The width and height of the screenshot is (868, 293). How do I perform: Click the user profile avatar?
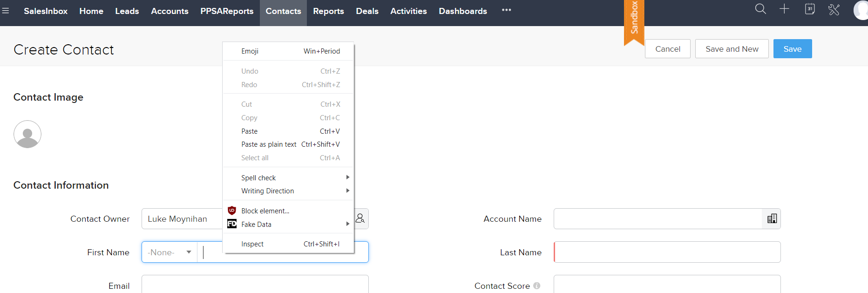pyautogui.click(x=861, y=10)
